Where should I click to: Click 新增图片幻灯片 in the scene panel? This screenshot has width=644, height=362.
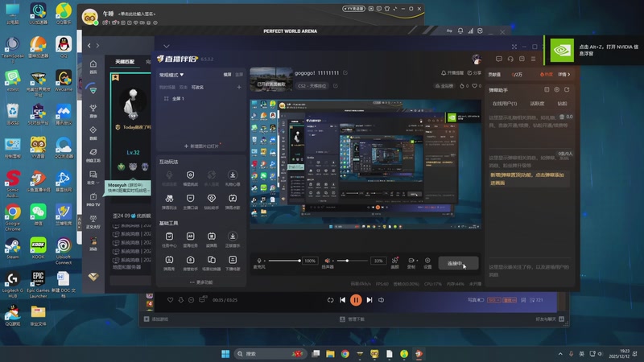pos(201,146)
